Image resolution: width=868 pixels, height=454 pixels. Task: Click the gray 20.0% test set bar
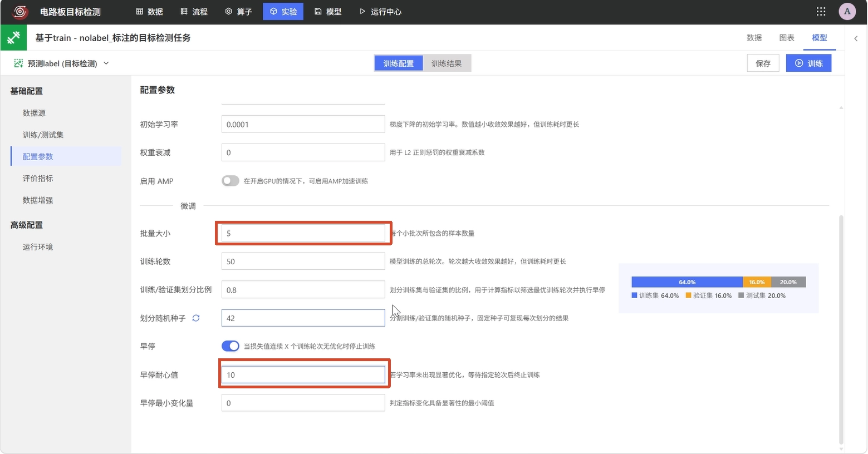(788, 282)
